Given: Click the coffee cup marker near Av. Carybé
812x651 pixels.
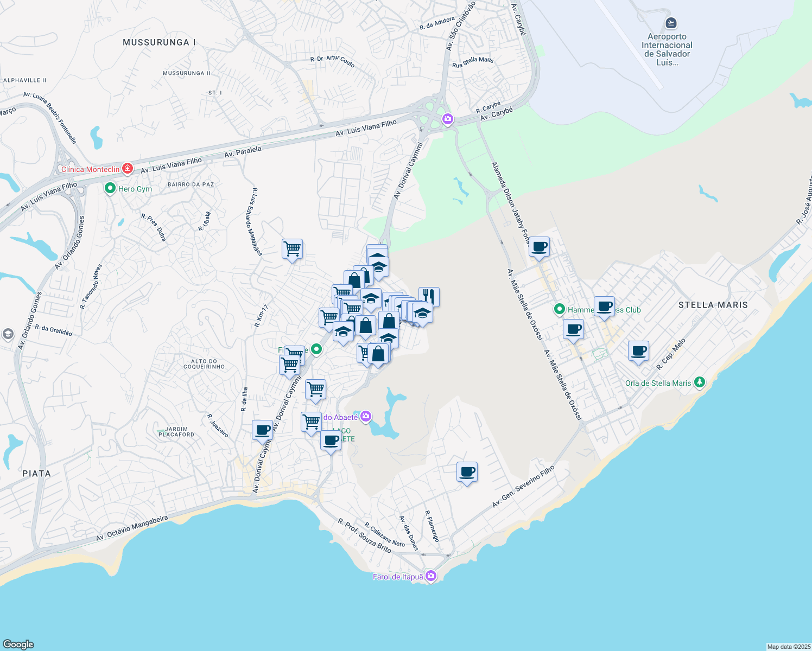Looking at the screenshot, I should pyautogui.click(x=540, y=247).
